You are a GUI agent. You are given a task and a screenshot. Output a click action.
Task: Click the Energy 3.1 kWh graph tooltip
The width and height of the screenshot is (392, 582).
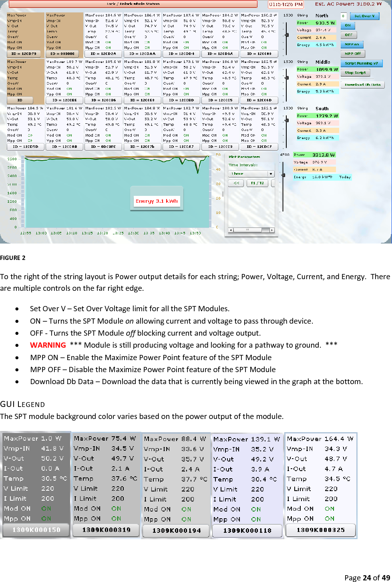pyautogui.click(x=157, y=201)
